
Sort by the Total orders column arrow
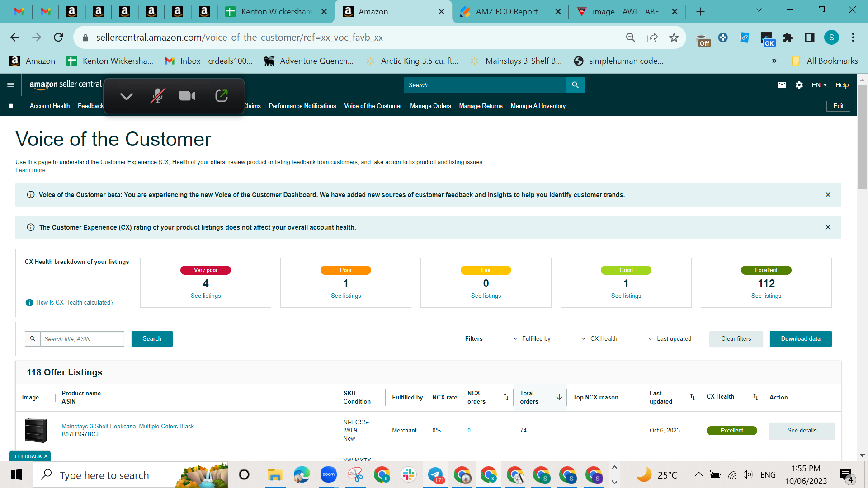click(559, 397)
